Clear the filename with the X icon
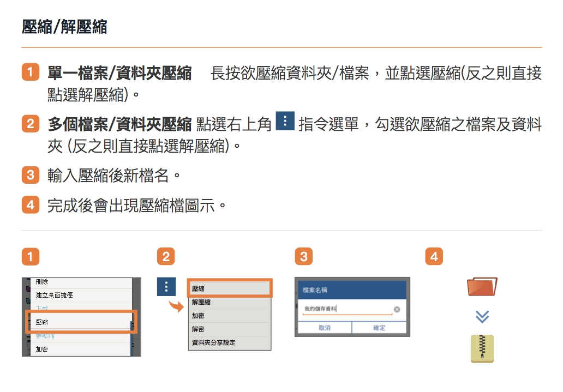Screen dimensions: 563x392 pos(397,309)
